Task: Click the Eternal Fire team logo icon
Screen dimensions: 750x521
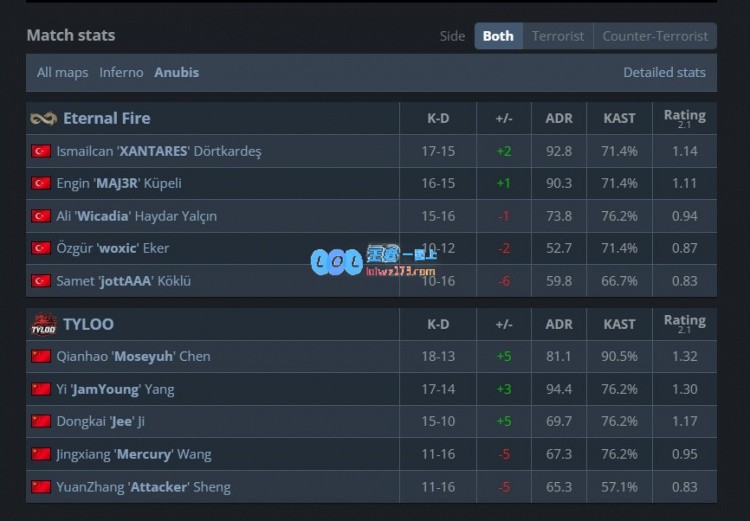Action: 43,119
